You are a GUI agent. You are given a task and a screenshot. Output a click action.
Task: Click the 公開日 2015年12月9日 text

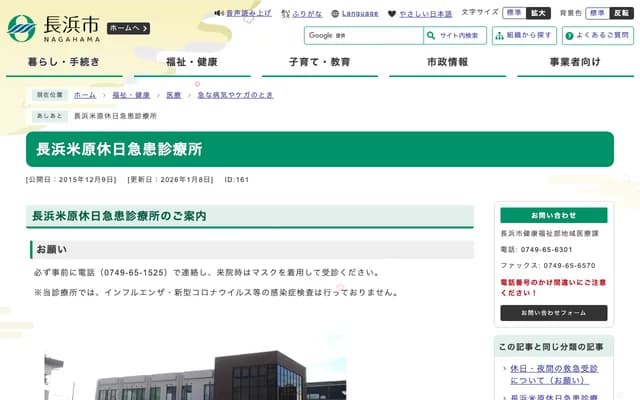[x=71, y=180]
